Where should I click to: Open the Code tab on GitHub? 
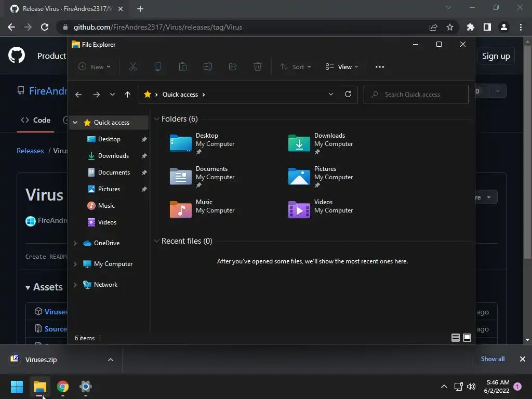click(x=36, y=120)
